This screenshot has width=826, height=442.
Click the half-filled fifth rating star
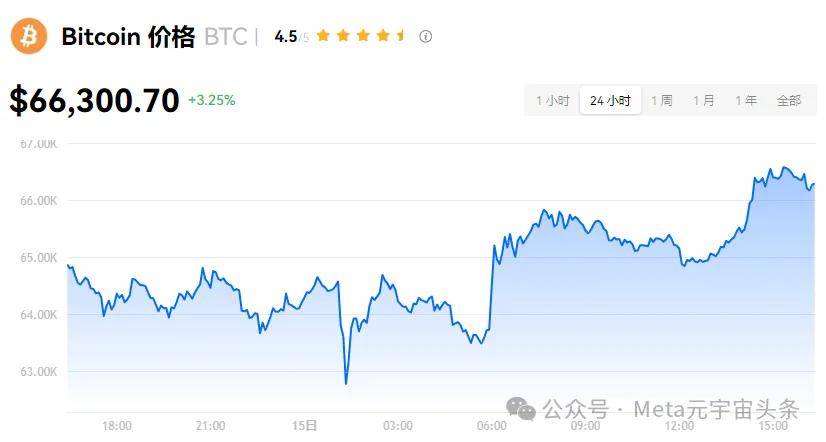coord(402,36)
